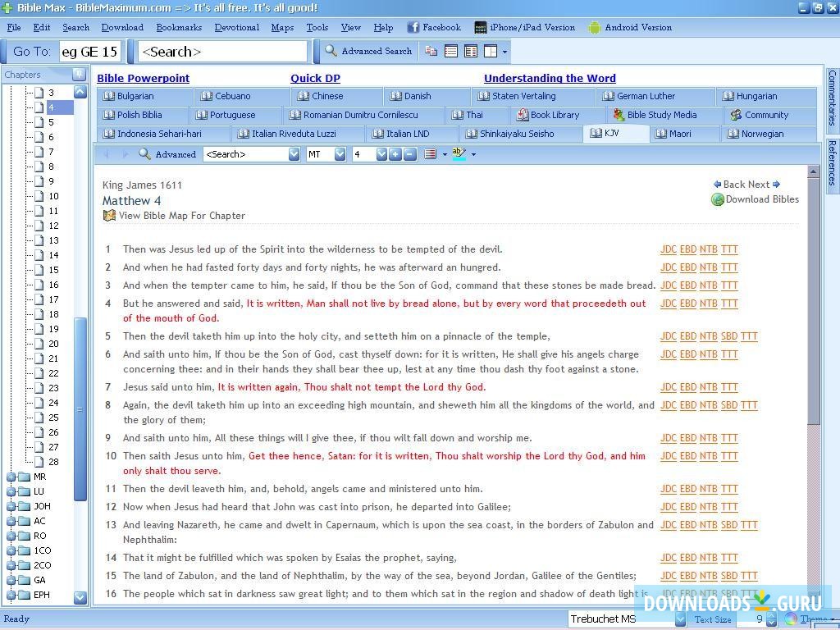
Task: Click the Advanced Search magnifier icon
Action: point(331,51)
